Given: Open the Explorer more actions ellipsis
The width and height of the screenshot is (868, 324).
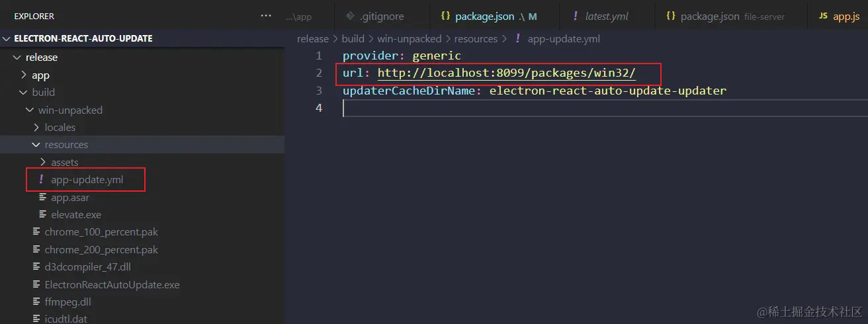Looking at the screenshot, I should pyautogui.click(x=266, y=16).
